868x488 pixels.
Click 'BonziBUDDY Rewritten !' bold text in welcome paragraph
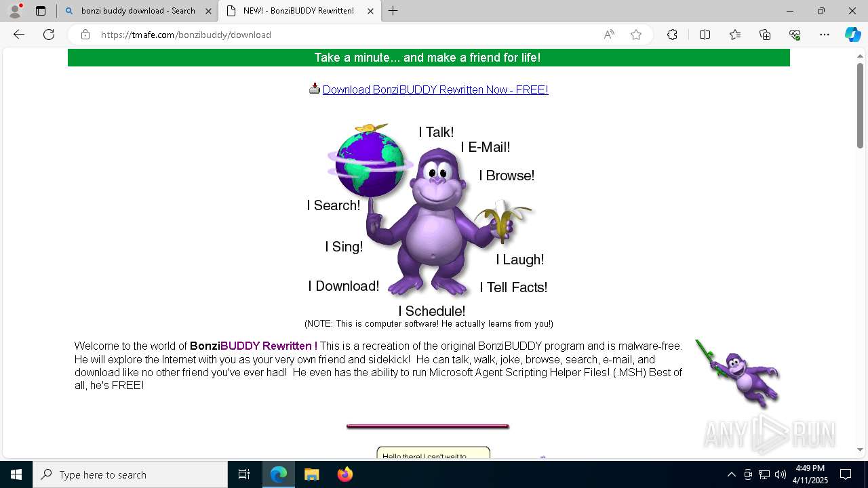coord(254,346)
